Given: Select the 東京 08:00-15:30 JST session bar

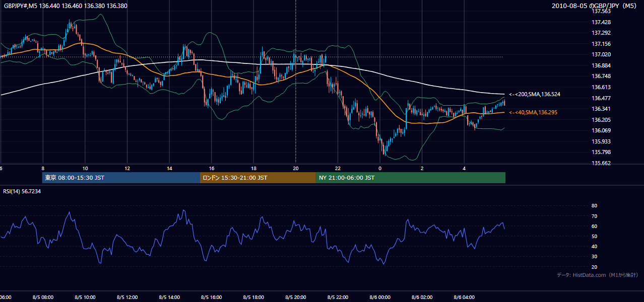Looking at the screenshot, I should [x=121, y=178].
